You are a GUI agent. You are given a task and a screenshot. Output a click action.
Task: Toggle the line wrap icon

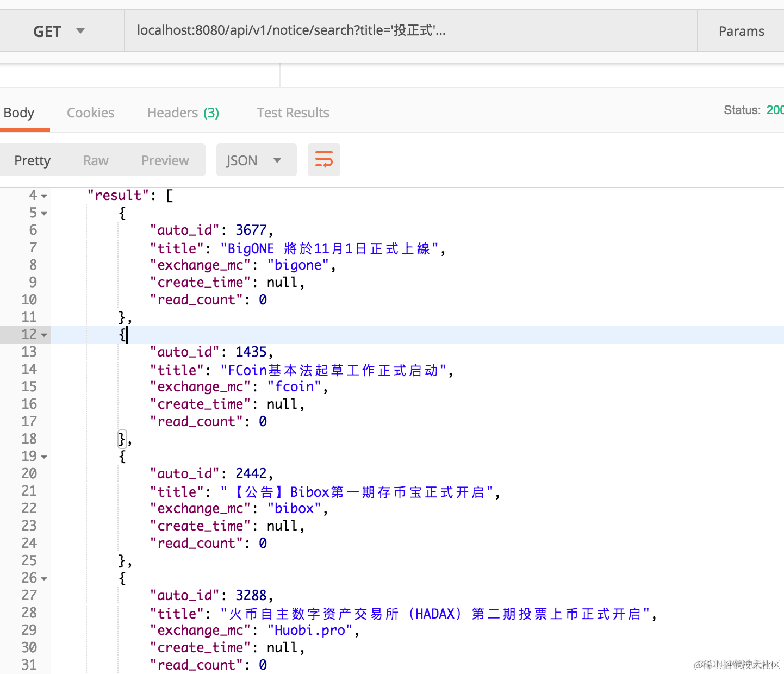pyautogui.click(x=324, y=160)
